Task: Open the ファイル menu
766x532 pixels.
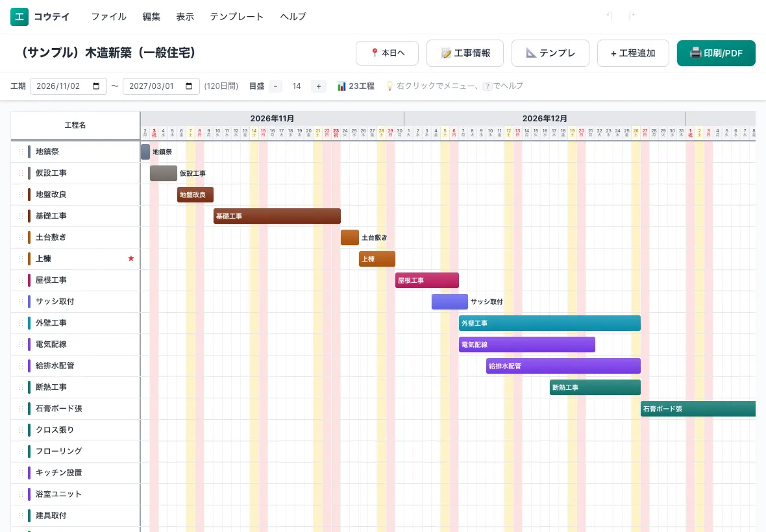Action: [109, 17]
